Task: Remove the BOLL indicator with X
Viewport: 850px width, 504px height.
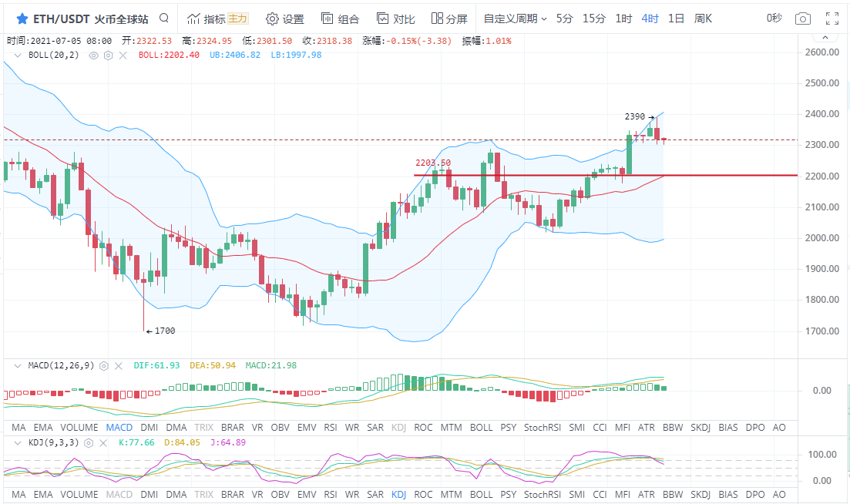Action: pos(123,55)
